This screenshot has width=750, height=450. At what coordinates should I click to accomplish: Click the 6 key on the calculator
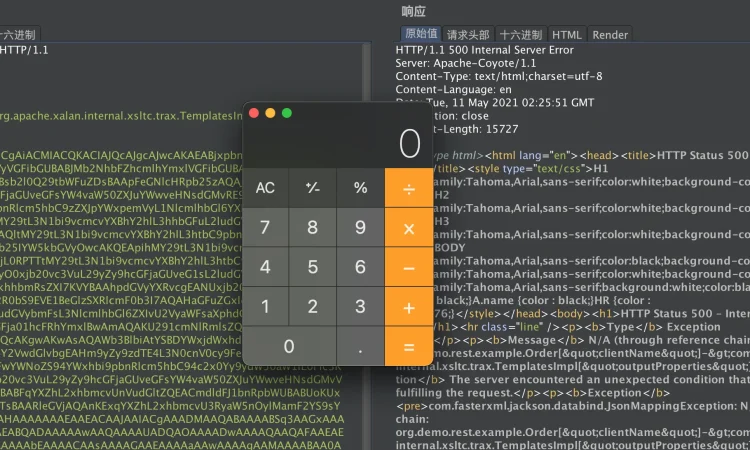(x=361, y=267)
